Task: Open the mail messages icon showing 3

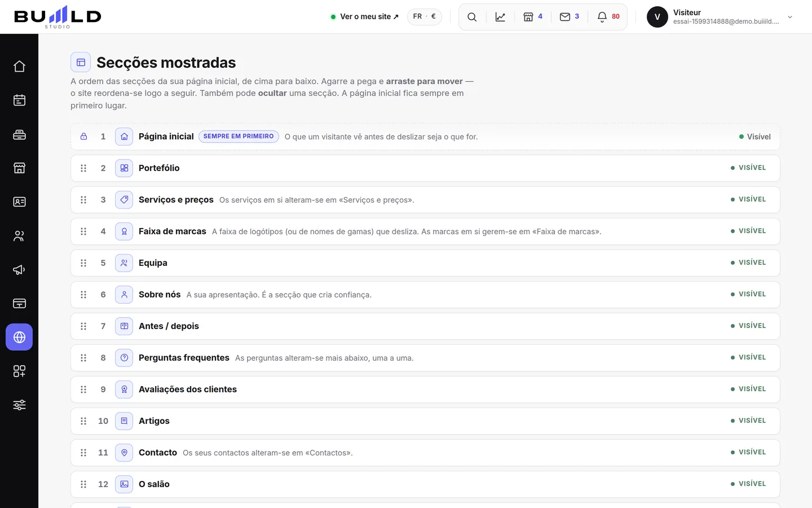Action: point(570,17)
